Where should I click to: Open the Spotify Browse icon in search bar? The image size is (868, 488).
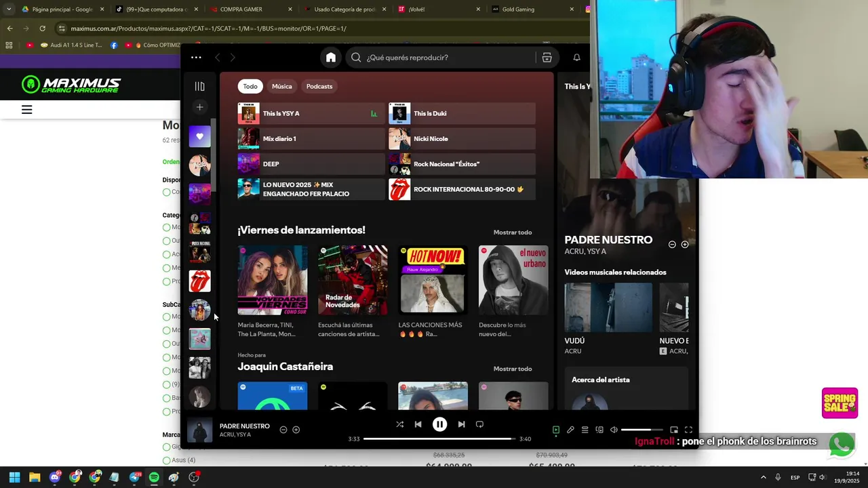pos(547,58)
